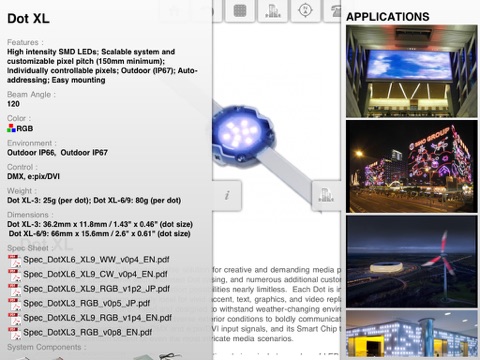Viewport: 480px width, 360px height.
Task: Select the text 'Outdoor IP66, Outdoor IP67'
Action: pos(57,153)
